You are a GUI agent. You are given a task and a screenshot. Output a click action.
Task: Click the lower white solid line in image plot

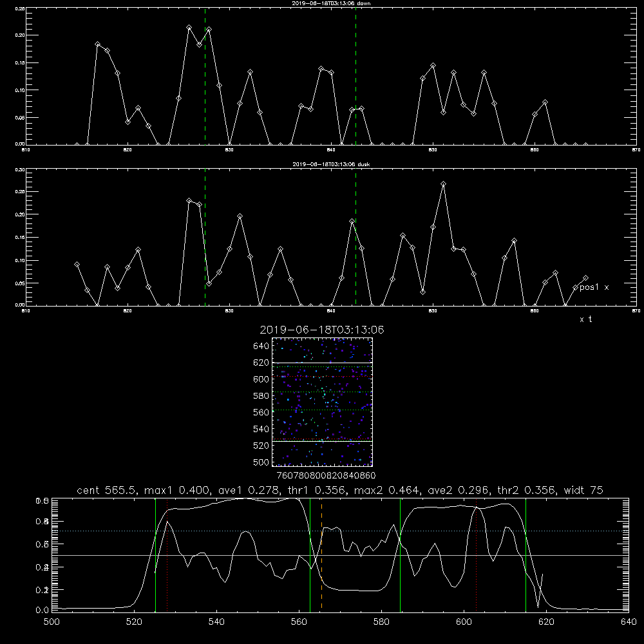point(323,441)
